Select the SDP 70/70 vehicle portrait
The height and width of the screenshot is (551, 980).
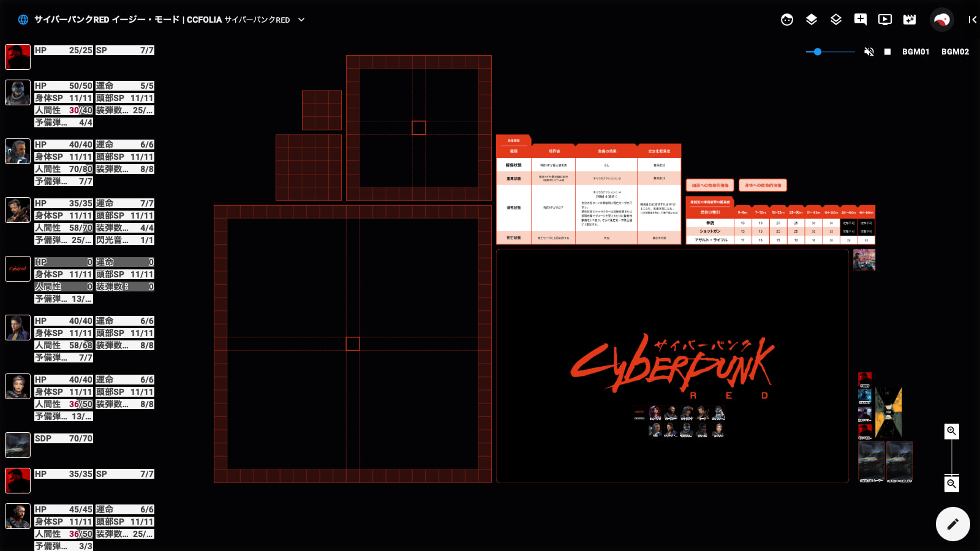[x=18, y=445]
